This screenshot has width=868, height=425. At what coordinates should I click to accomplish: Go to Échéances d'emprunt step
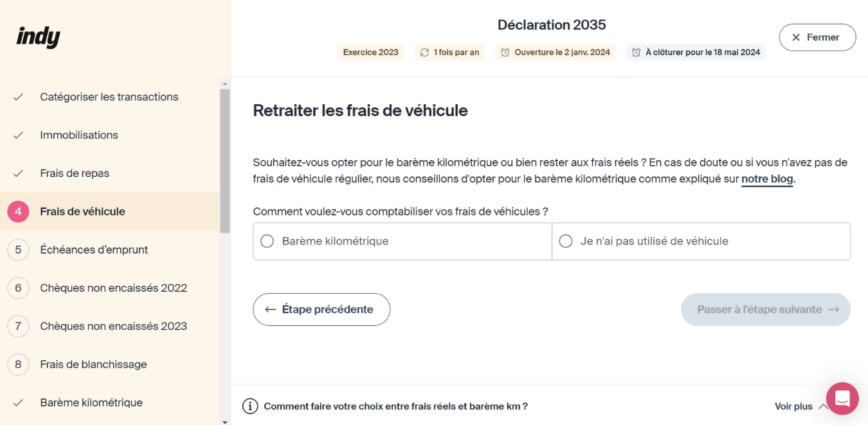point(94,249)
